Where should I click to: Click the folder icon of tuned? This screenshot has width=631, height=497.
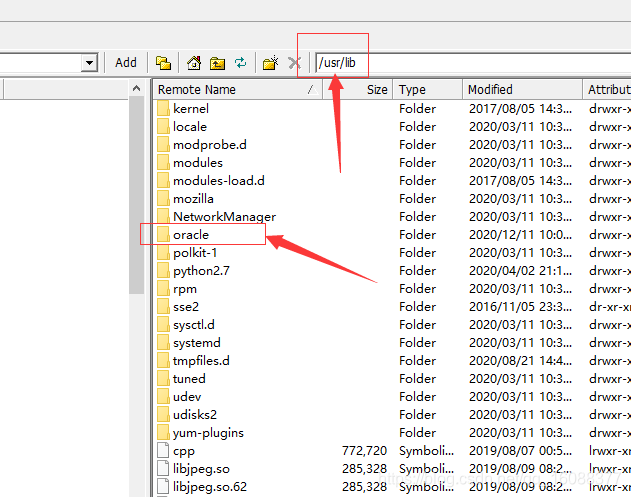click(x=163, y=379)
